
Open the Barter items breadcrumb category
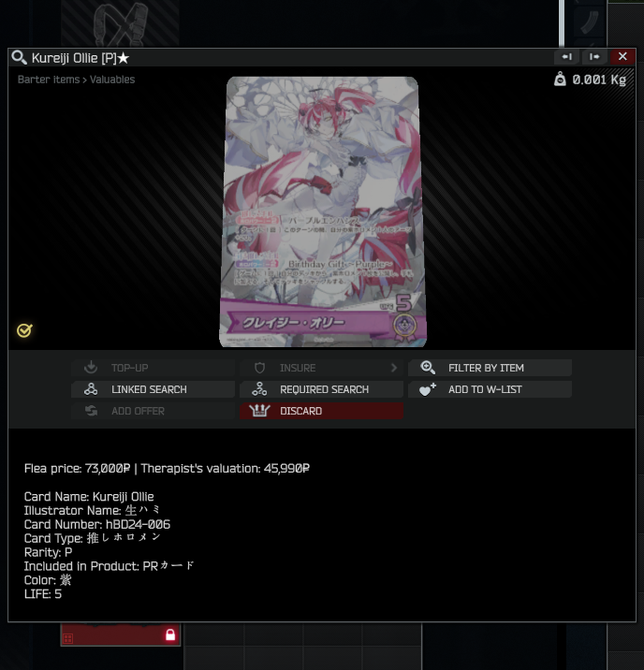(49, 80)
